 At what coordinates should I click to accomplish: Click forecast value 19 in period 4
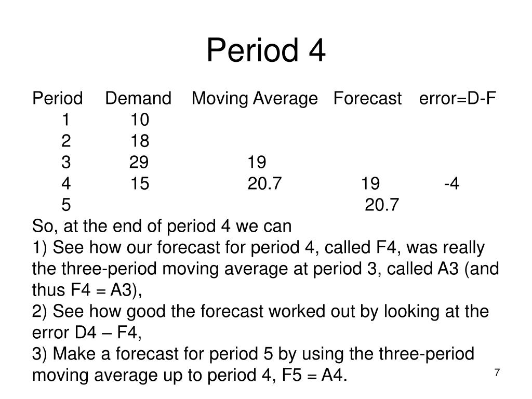(x=370, y=183)
